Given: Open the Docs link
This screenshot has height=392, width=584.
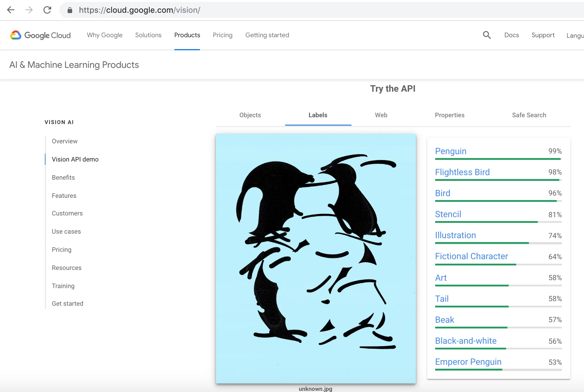Looking at the screenshot, I should coord(511,35).
